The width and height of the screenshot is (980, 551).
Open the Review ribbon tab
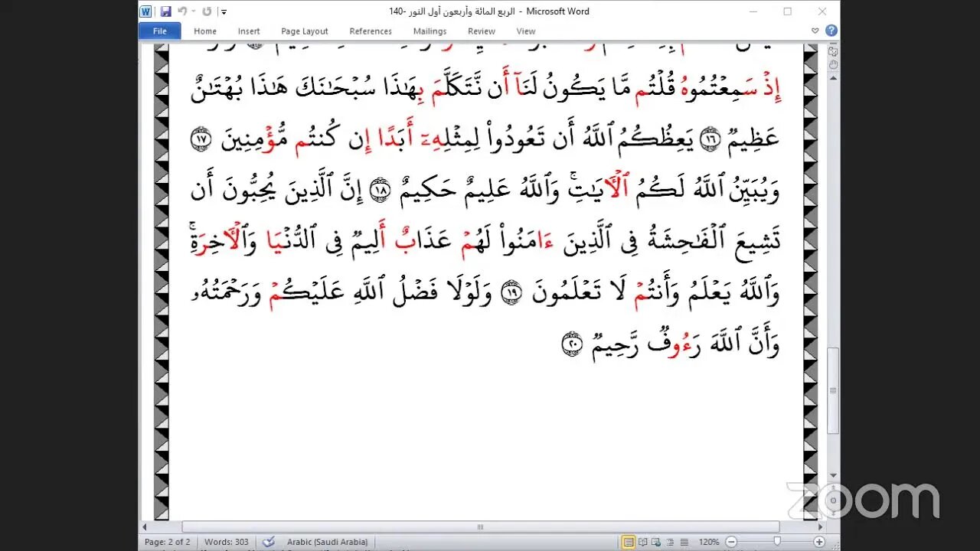[482, 31]
